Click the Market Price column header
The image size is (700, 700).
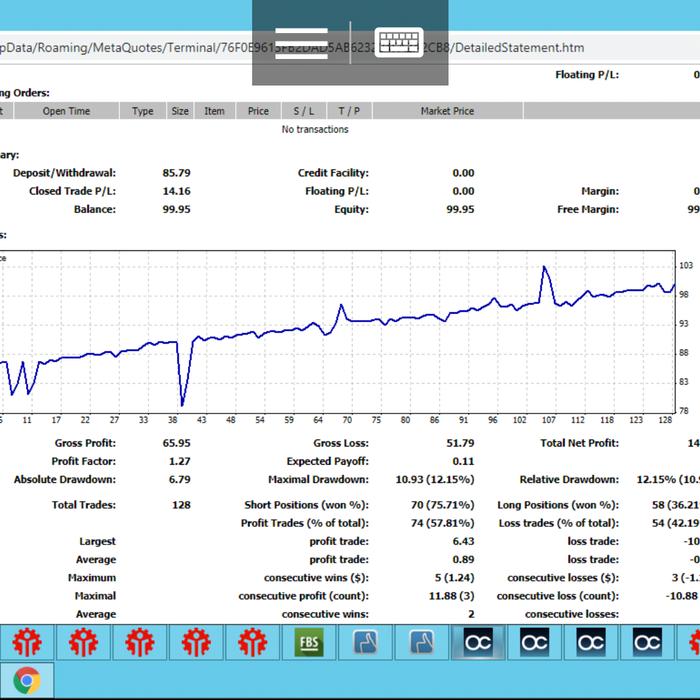[448, 111]
